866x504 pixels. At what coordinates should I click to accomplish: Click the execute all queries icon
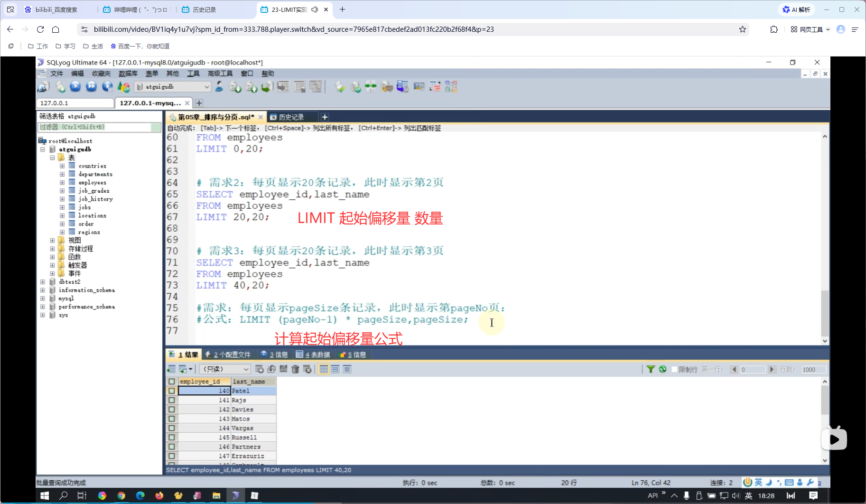pos(92,86)
